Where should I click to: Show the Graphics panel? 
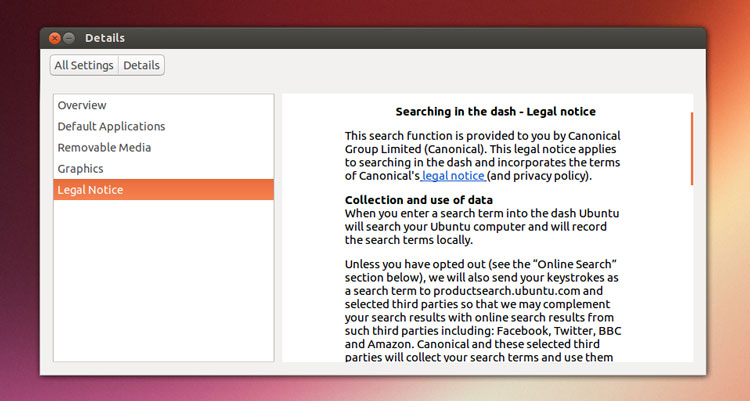pyautogui.click(x=80, y=168)
